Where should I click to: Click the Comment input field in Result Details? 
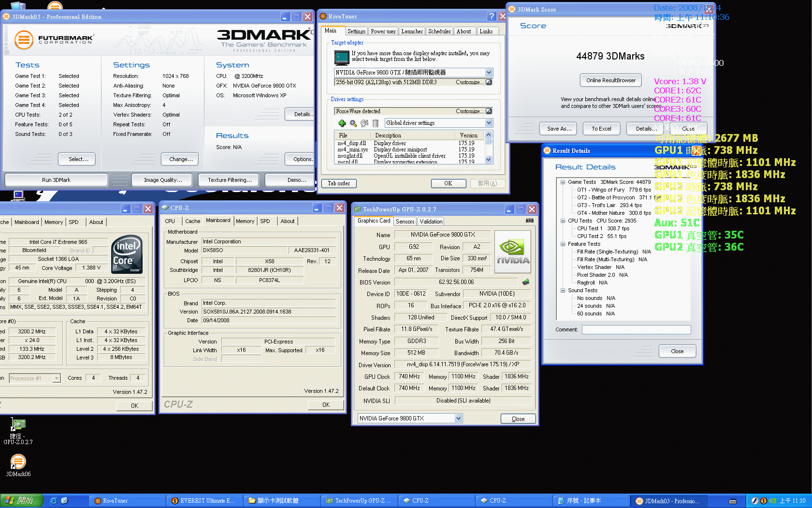coord(636,329)
